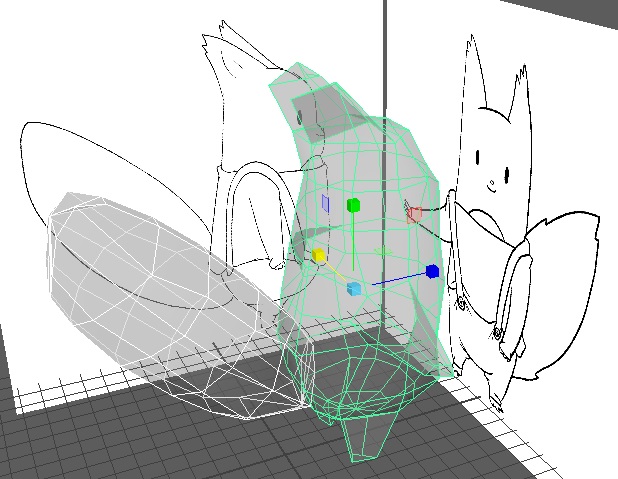
Task: Click the purple plane handle square
Action: click(x=325, y=203)
